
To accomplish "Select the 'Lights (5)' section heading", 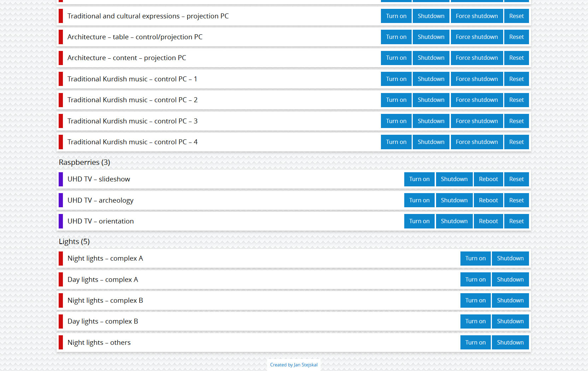I will click(74, 242).
